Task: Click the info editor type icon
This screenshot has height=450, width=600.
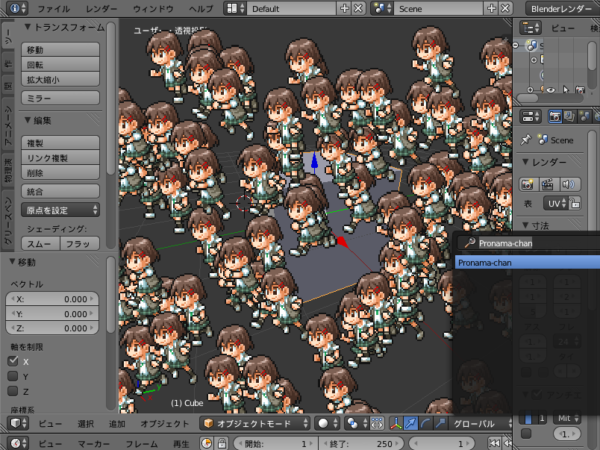Action: click(x=18, y=8)
